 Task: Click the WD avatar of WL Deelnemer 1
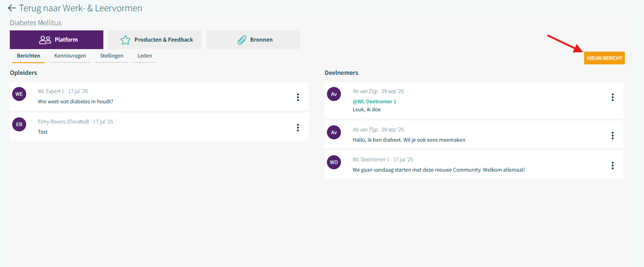(x=334, y=162)
